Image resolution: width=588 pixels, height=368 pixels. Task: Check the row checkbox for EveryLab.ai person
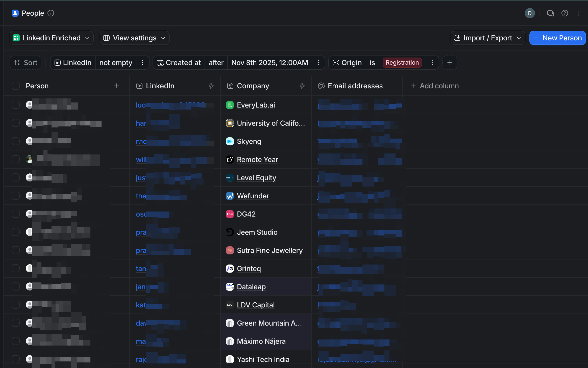click(16, 105)
